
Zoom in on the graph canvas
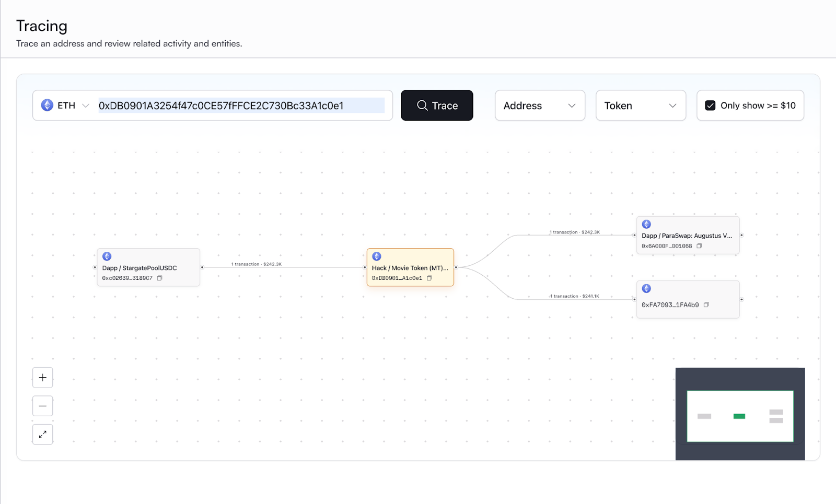[x=43, y=378]
